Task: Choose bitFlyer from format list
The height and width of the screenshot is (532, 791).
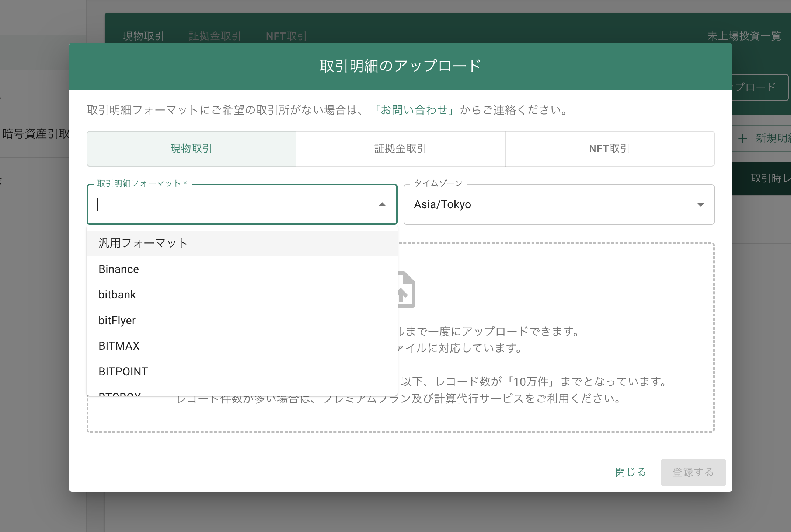Action: pyautogui.click(x=242, y=320)
